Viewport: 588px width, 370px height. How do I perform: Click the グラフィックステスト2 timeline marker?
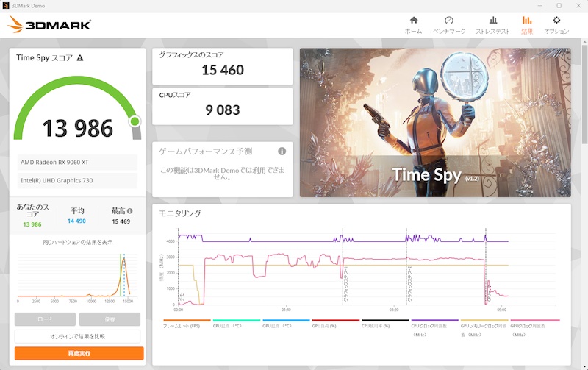406,266
